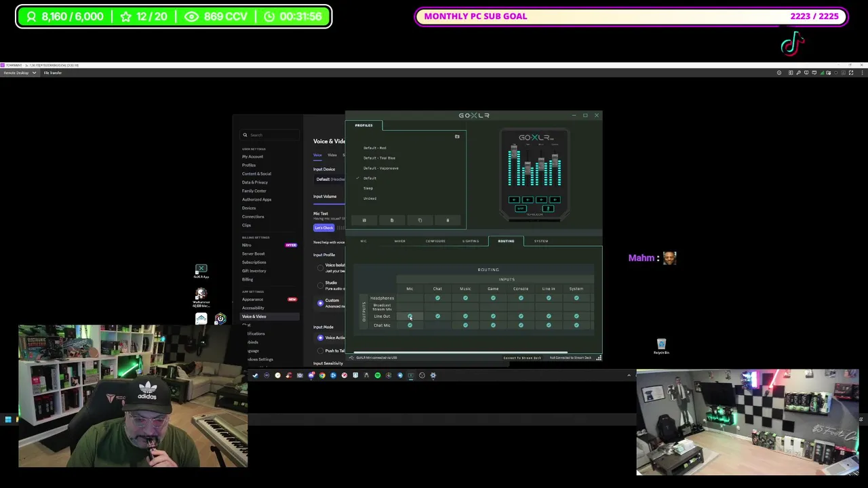The image size is (868, 488).
Task: Select Voice Activity input mode in Discord
Action: tap(320, 338)
